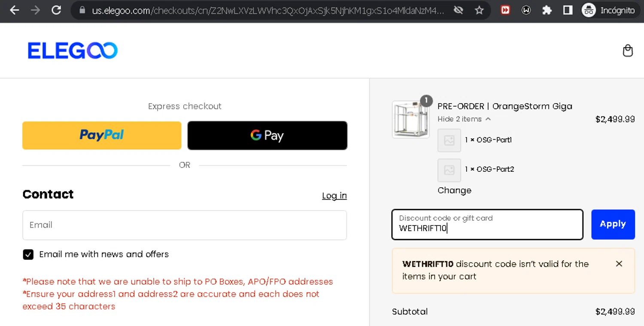Uncheck Email me with news and offers
Screen dimensions: 644x326
[28, 254]
